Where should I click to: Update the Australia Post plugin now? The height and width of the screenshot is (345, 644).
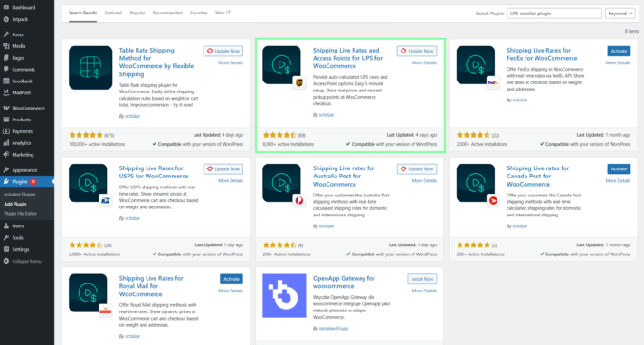(x=417, y=169)
